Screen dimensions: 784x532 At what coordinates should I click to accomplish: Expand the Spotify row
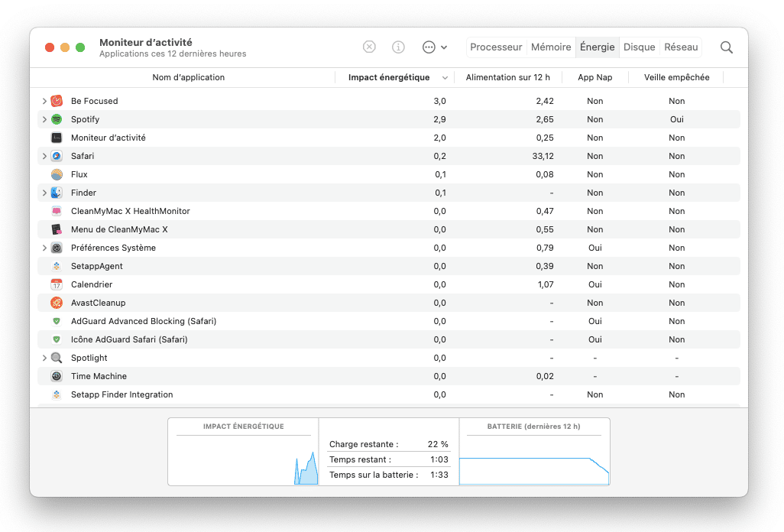[44, 119]
